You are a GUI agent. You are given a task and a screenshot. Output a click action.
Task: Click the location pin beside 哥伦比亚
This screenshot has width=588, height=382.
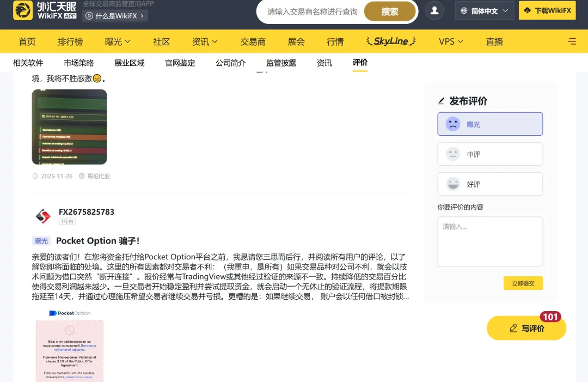point(82,176)
